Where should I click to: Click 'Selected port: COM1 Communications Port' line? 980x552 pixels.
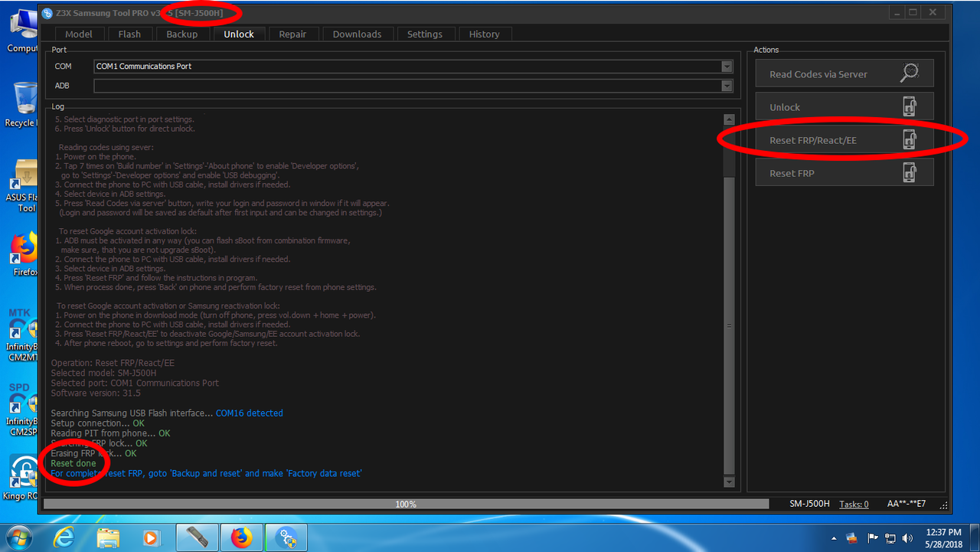click(135, 383)
